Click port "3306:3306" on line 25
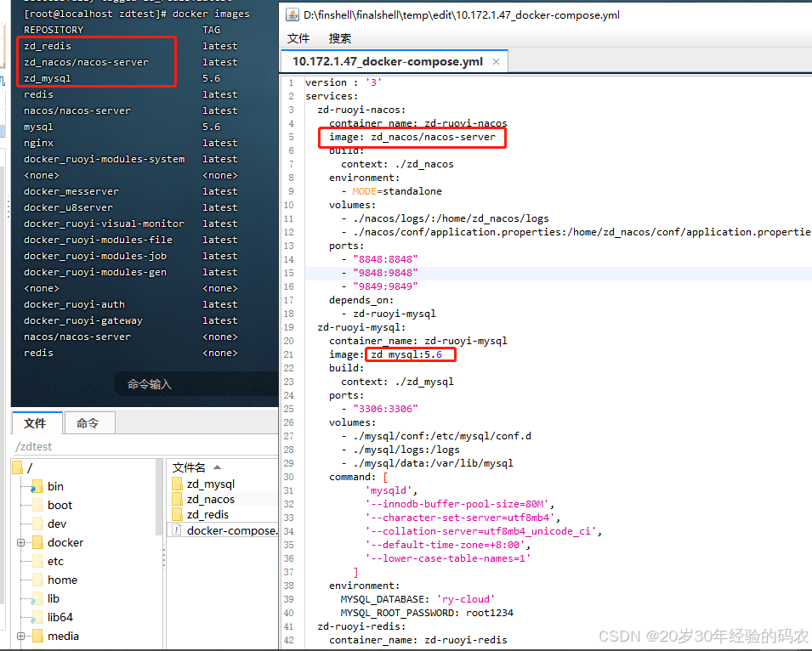Screen dimensions: 812x651 point(385,409)
